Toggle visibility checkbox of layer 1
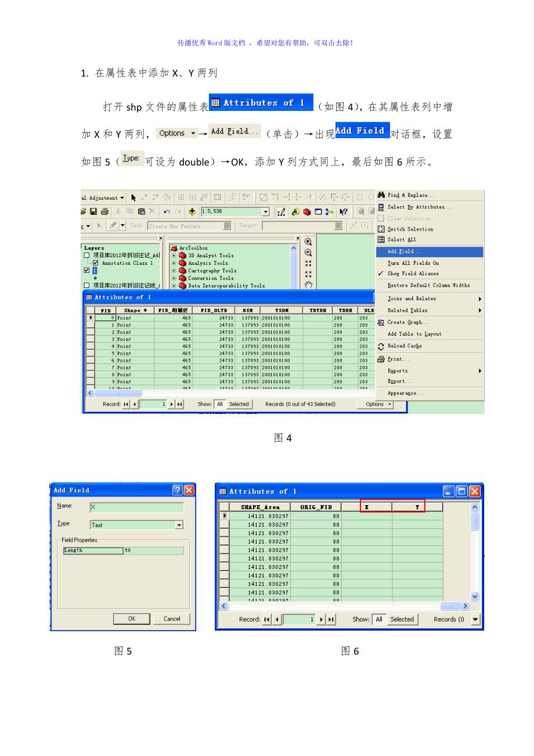 point(86,271)
